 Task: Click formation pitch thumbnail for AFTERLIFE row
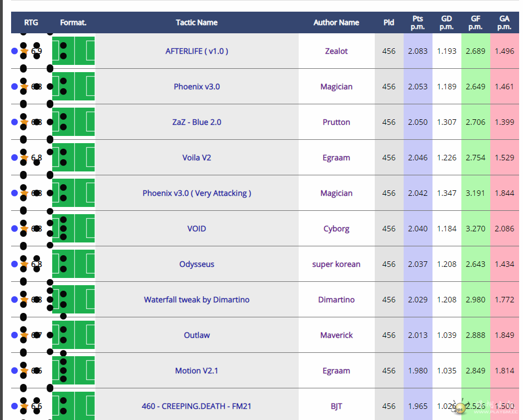click(73, 51)
